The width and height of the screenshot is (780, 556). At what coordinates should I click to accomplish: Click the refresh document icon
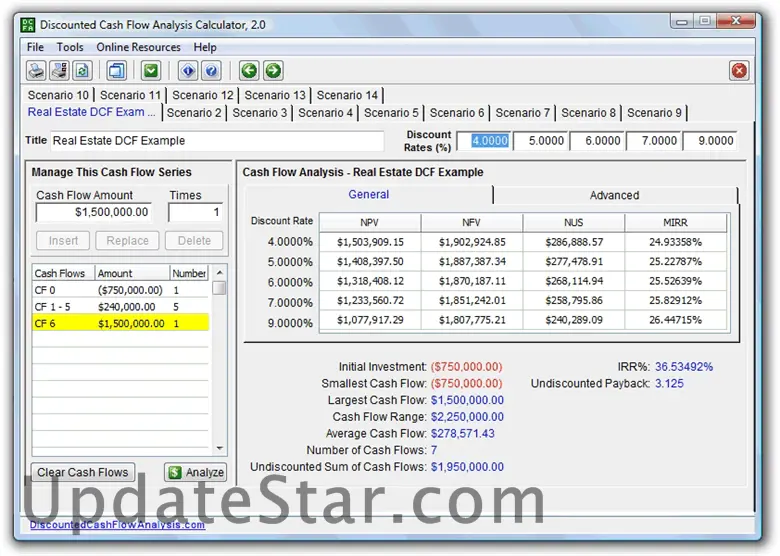pyautogui.click(x=82, y=71)
